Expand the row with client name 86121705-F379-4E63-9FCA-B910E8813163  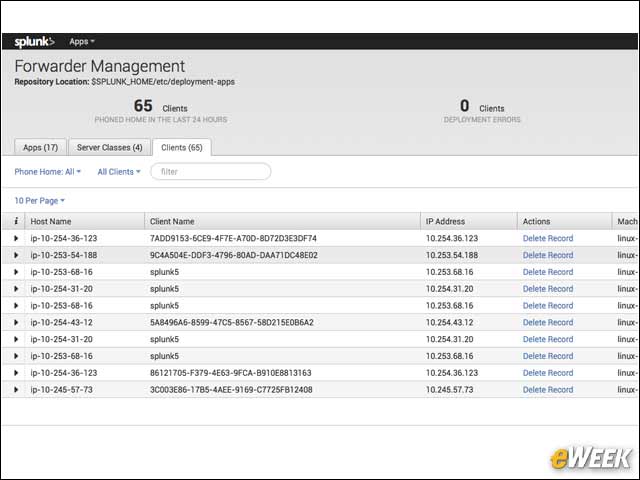16,373
